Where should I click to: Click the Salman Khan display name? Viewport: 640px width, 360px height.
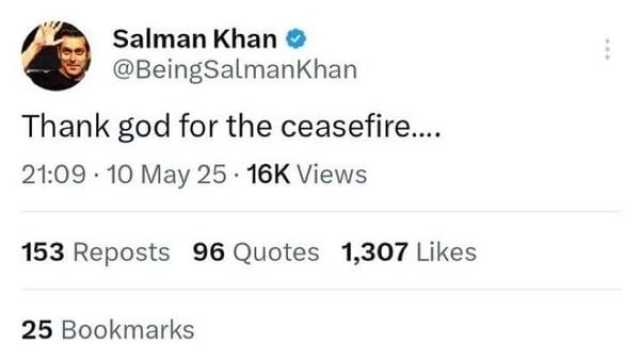click(x=195, y=39)
